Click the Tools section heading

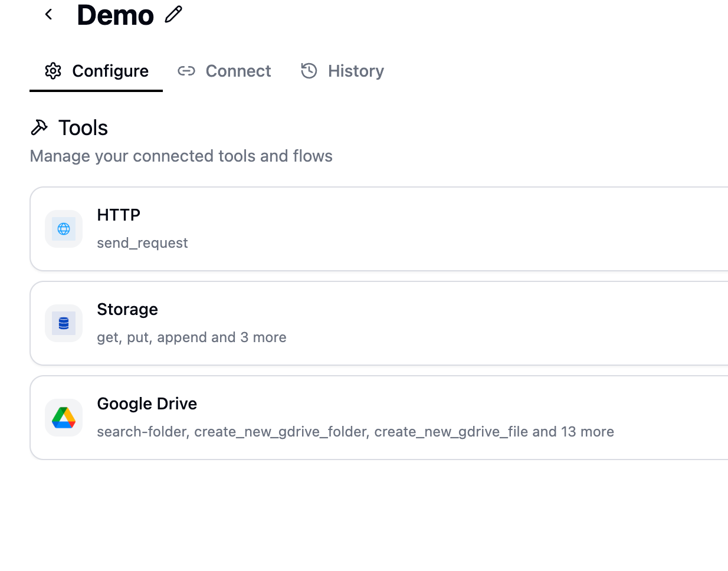pos(83,127)
